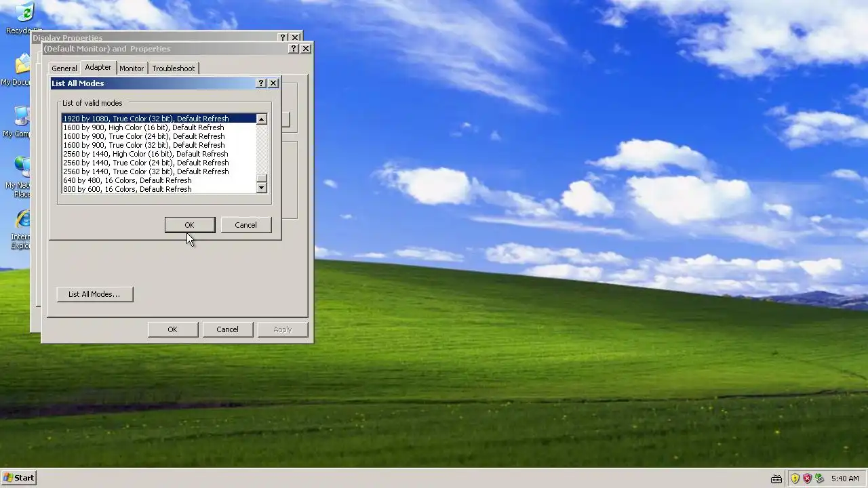Switch to the Monitor tab
This screenshot has height=488, width=868.
pos(132,68)
